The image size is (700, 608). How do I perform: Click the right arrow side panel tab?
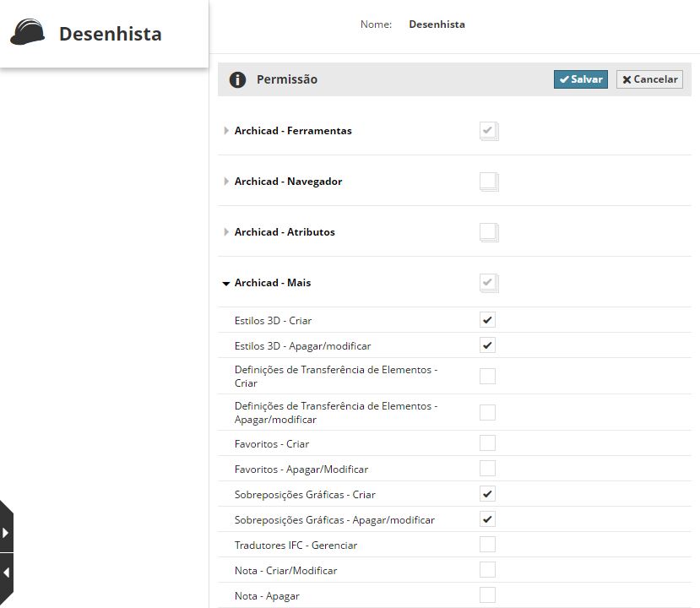click(x=6, y=533)
